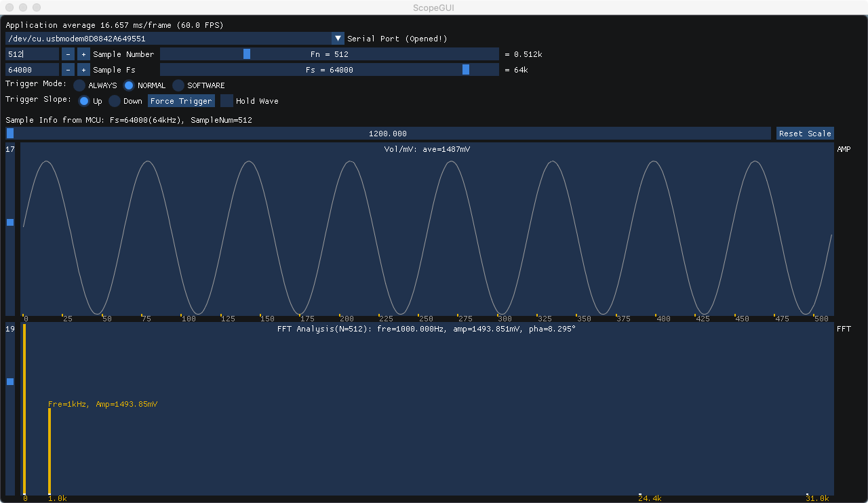Click the Sample Info from MCU text

point(129,120)
